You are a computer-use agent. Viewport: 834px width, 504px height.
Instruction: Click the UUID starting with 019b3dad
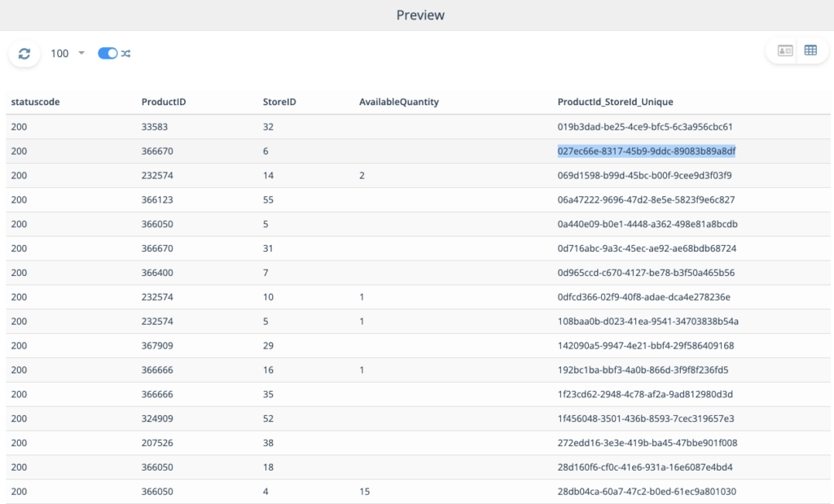click(x=645, y=127)
